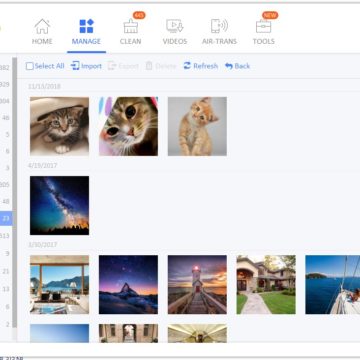Click the highlighted sidebar row
The width and height of the screenshot is (360, 360).
tap(6, 219)
